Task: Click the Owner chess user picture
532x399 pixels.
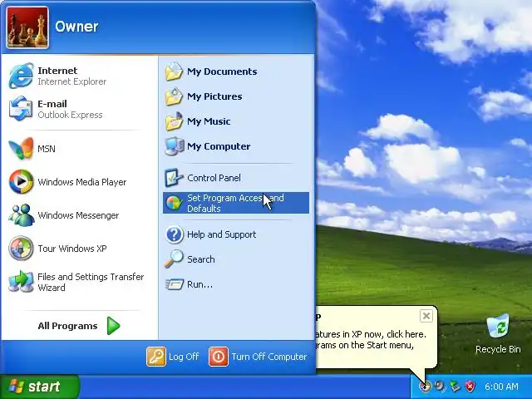Action: tap(27, 27)
